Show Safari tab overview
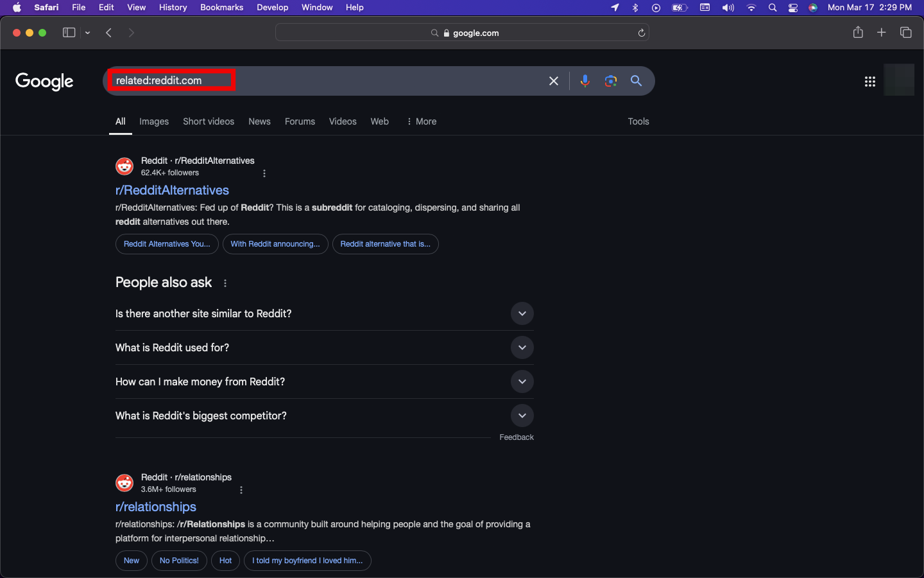The width and height of the screenshot is (924, 578). [905, 33]
